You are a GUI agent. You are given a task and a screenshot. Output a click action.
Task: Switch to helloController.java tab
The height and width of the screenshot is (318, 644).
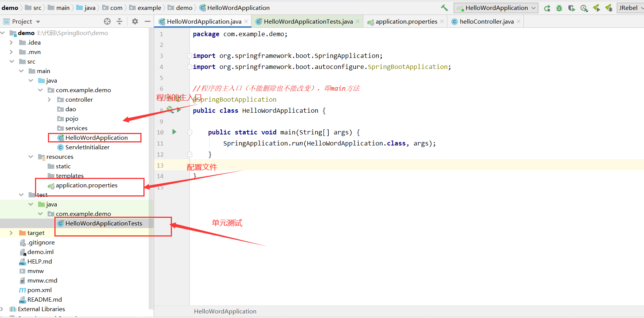pyautogui.click(x=486, y=22)
